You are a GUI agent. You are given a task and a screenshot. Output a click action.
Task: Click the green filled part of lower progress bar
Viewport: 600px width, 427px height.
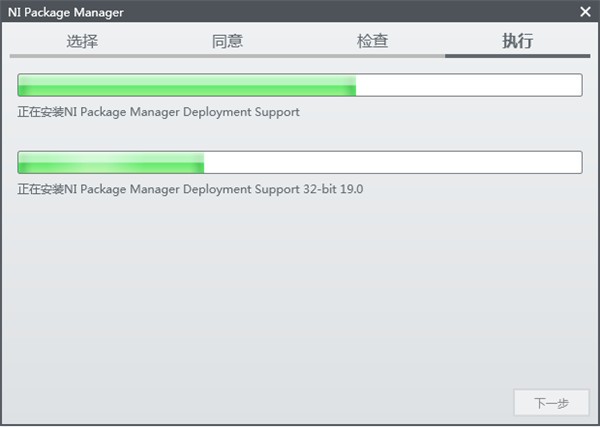coord(111,162)
